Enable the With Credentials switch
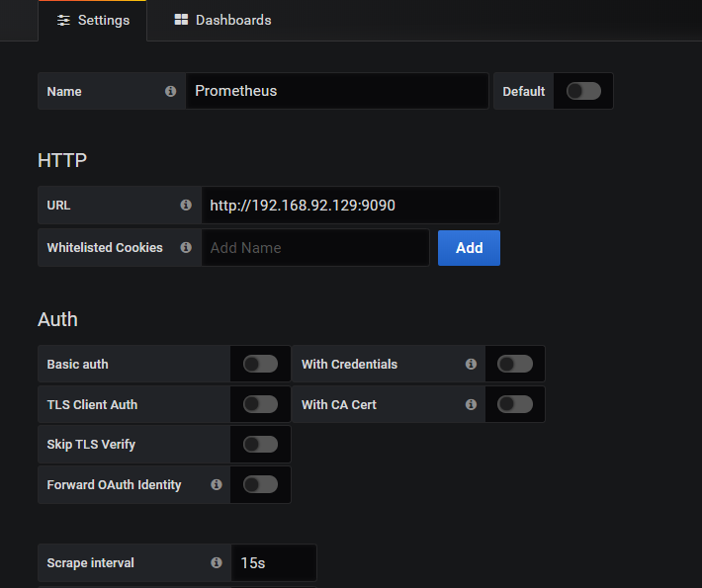702x588 pixels. point(515,365)
